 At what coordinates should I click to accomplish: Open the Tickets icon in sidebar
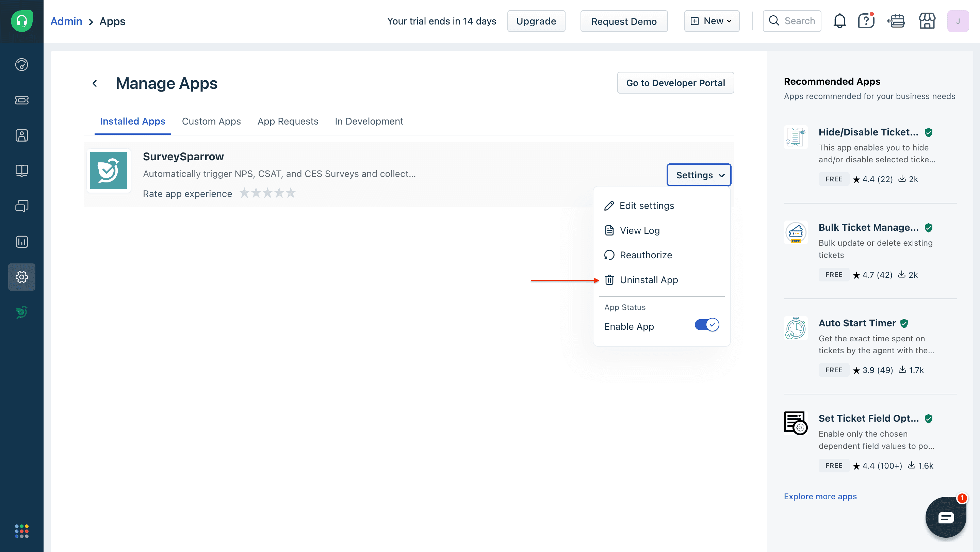click(x=22, y=100)
